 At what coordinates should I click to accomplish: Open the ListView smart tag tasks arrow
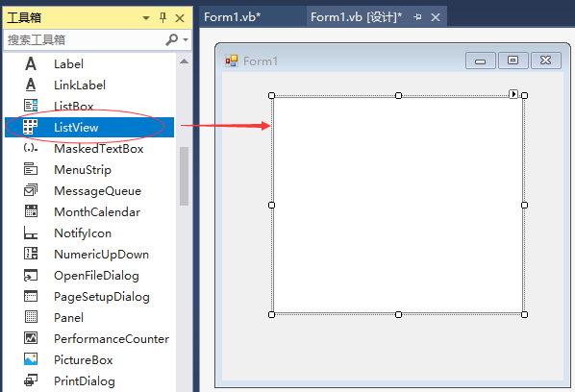tap(513, 94)
